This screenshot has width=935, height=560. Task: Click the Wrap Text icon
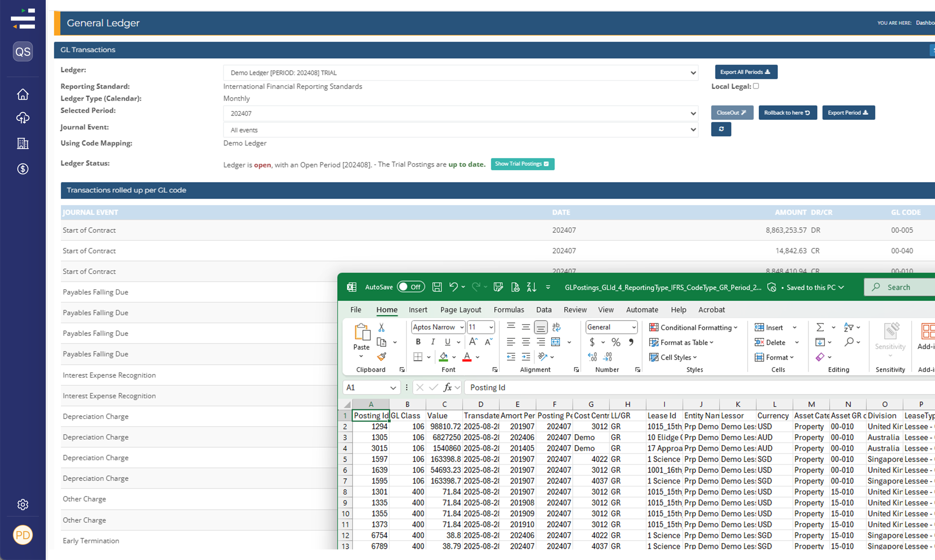556,327
